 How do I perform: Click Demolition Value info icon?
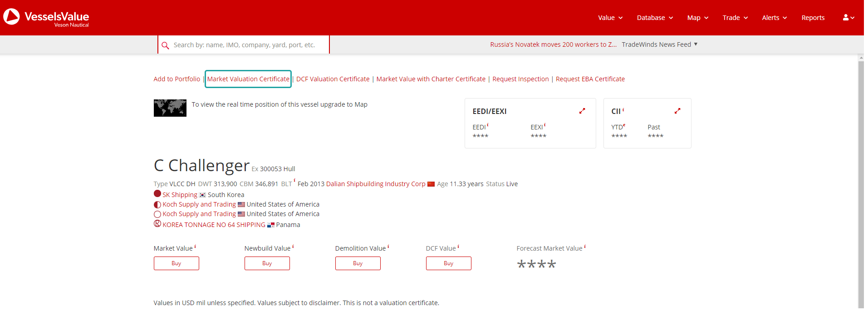[x=388, y=247]
